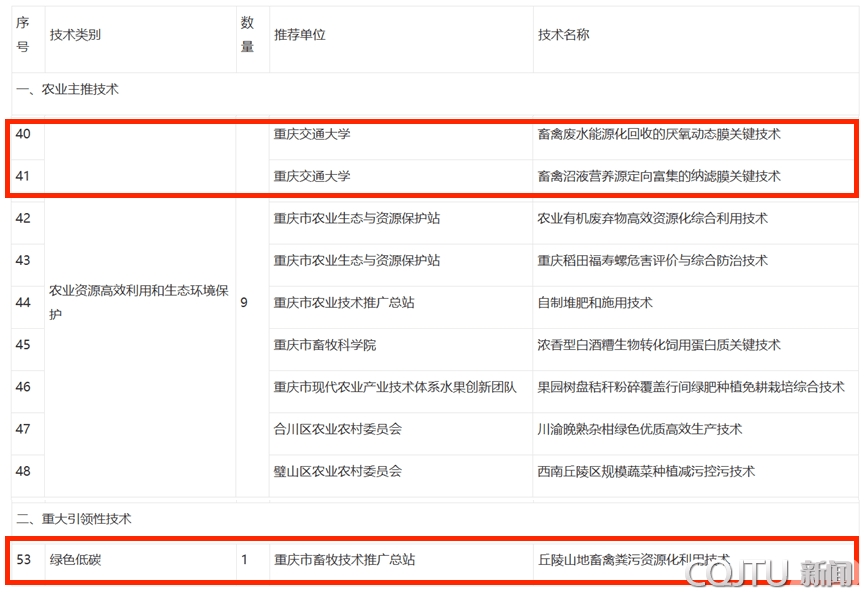Click the 序号 column header
The width and height of the screenshot is (864, 594).
pos(23,35)
